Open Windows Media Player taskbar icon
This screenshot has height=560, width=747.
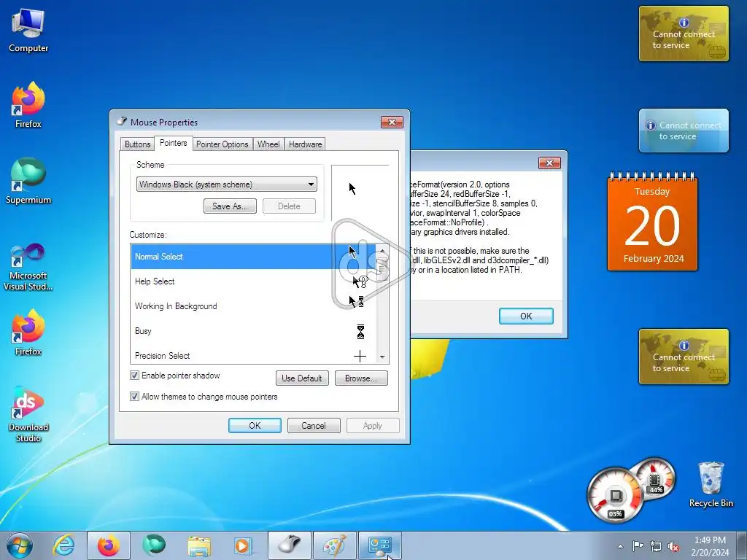coord(244,545)
